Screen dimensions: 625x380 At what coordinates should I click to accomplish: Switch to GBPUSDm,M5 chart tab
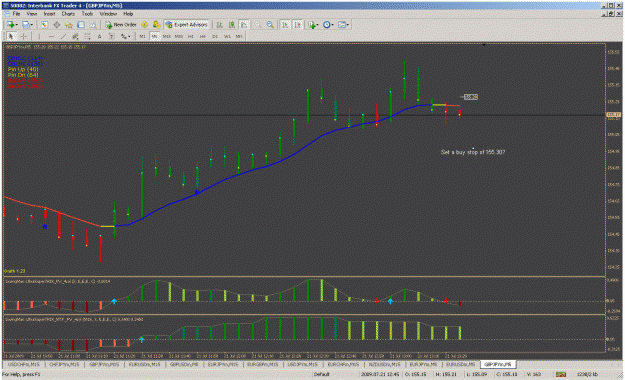[x=184, y=364]
